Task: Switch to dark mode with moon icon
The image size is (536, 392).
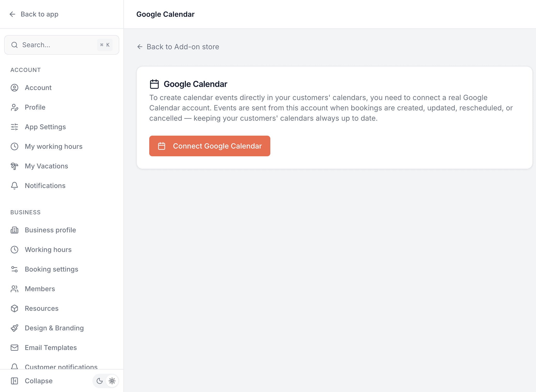Action: pos(100,381)
